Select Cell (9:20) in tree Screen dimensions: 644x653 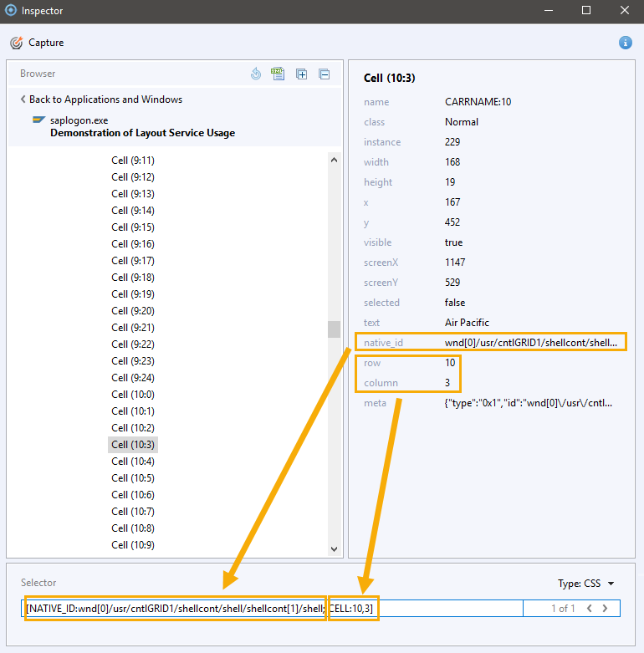[133, 311]
